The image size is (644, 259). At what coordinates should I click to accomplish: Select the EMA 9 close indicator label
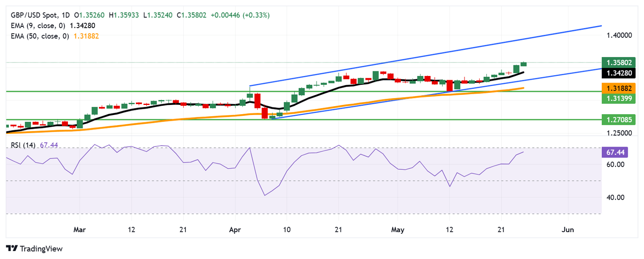[x=39, y=26]
